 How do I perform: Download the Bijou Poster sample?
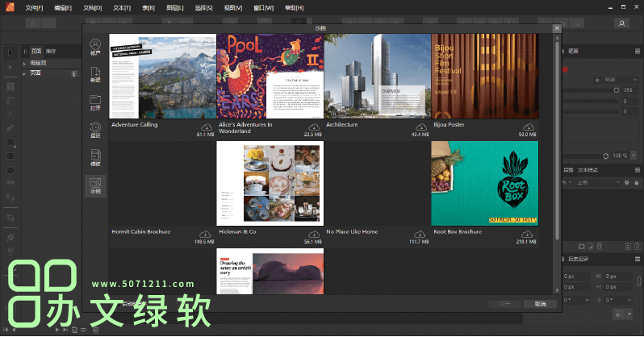pos(528,127)
